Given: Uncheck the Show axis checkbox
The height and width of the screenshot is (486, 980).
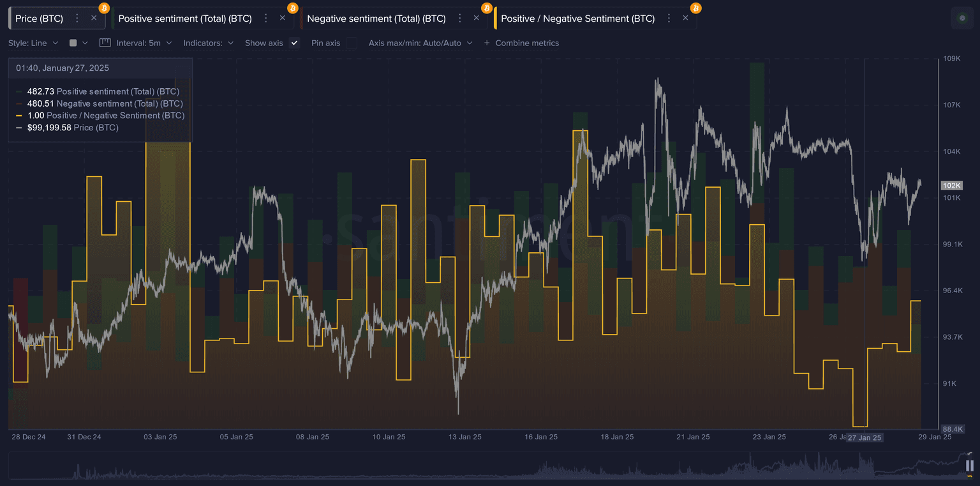Looking at the screenshot, I should point(294,43).
